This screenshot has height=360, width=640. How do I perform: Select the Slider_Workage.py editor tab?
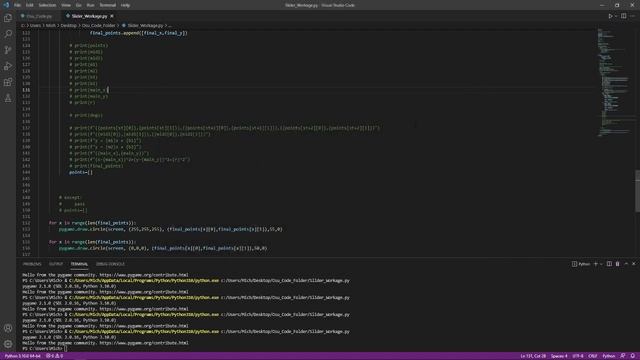coord(89,16)
